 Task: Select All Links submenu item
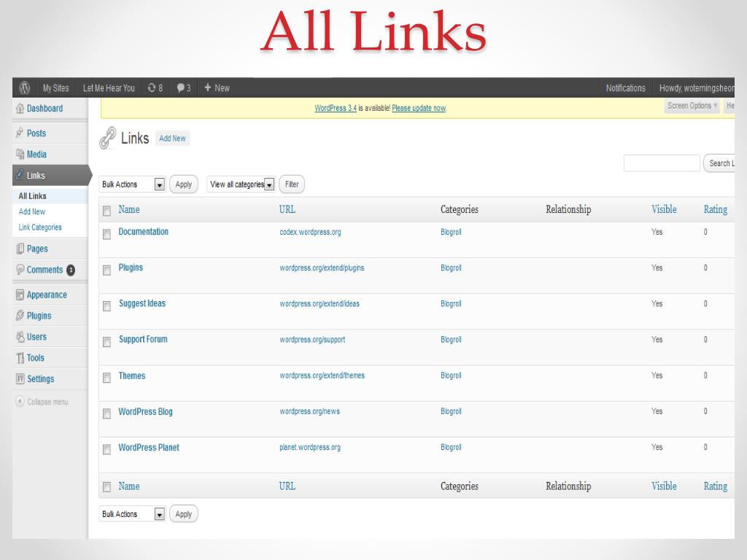coord(32,195)
